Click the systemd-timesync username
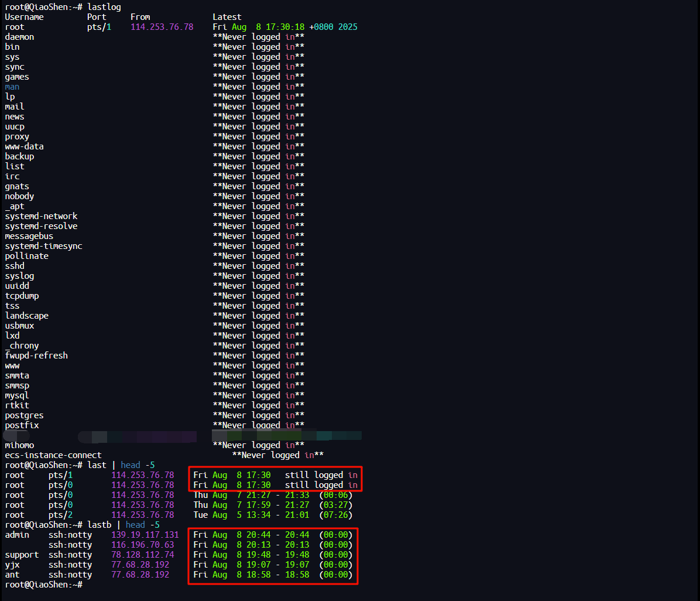 [x=43, y=246]
